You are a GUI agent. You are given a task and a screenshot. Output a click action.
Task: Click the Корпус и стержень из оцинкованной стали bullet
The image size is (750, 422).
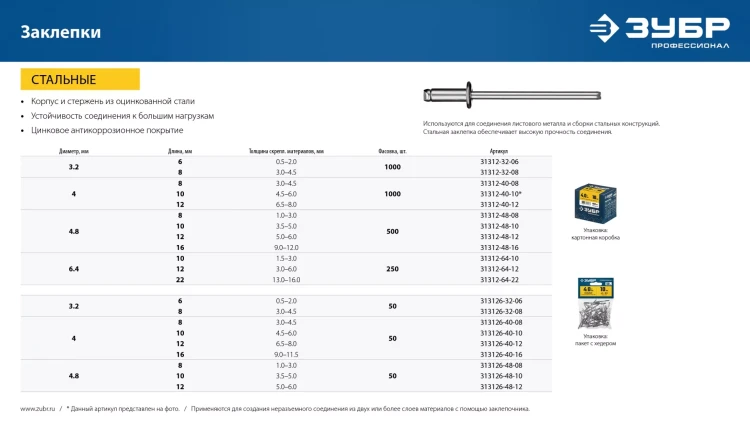[x=113, y=101]
